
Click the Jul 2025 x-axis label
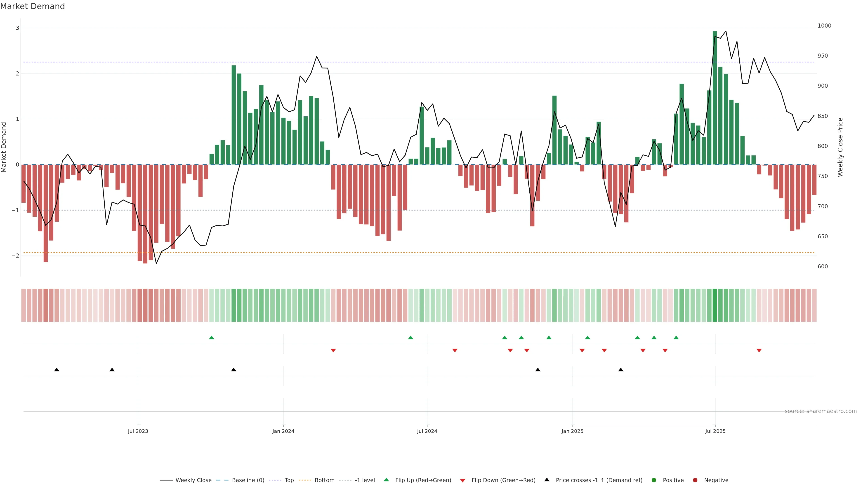click(715, 431)
